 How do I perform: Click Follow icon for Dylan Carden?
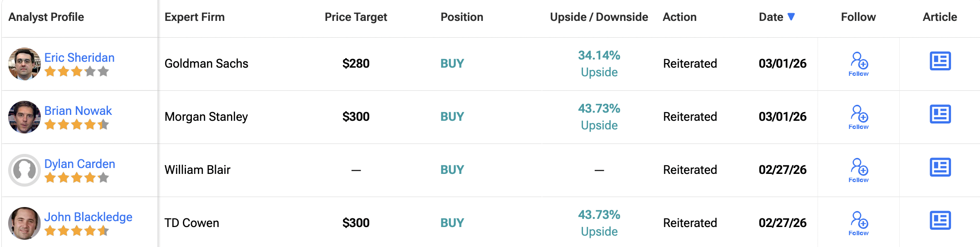tap(858, 170)
